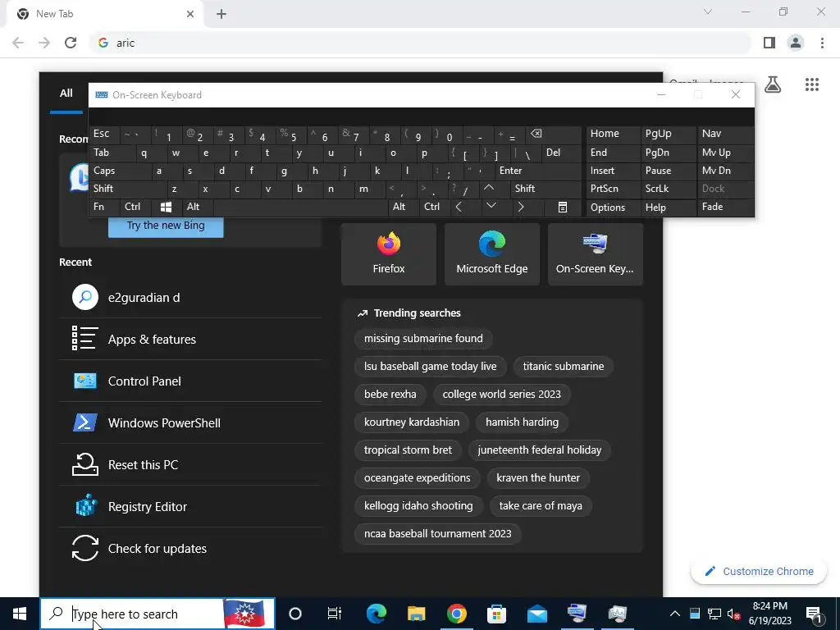840x630 pixels.
Task: Toggle left Alt key on keyboard
Action: tap(198, 208)
